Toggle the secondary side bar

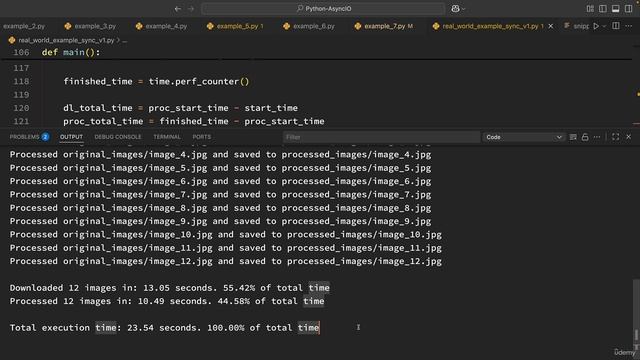point(629,9)
